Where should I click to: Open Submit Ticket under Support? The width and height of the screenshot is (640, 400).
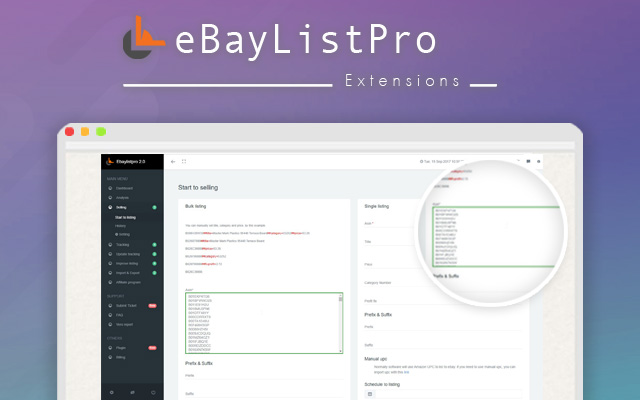[132, 305]
